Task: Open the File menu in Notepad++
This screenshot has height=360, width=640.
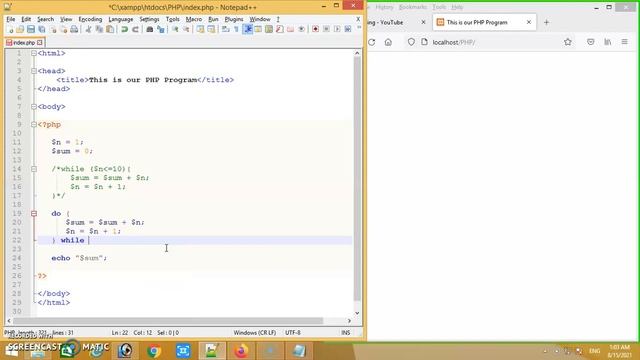Action: [x=11, y=19]
